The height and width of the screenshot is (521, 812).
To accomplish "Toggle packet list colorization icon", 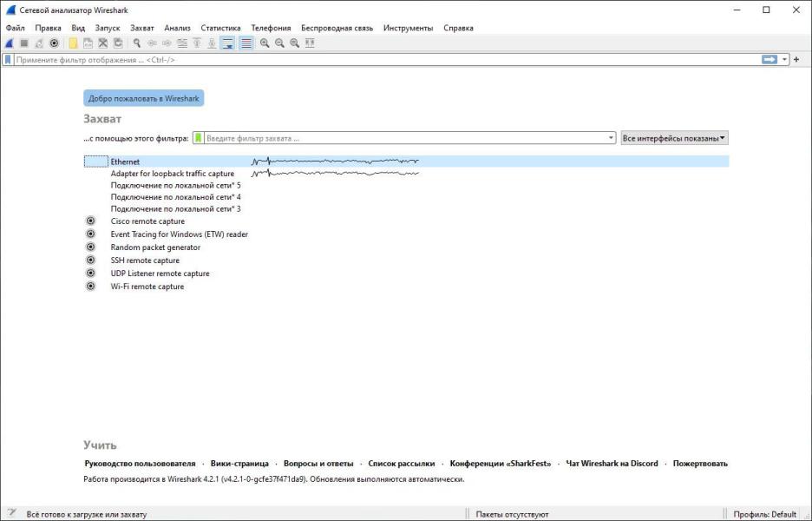I will pyautogui.click(x=246, y=43).
